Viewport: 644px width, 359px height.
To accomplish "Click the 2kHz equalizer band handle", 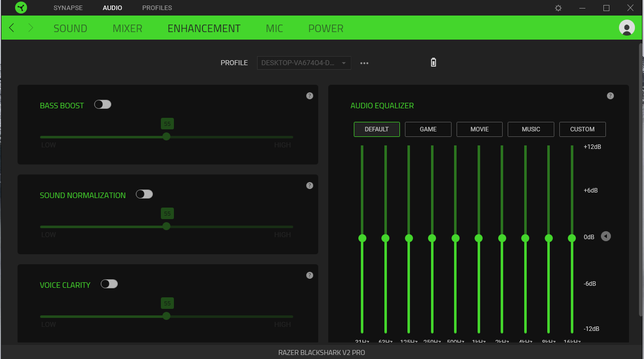I will pyautogui.click(x=502, y=238).
